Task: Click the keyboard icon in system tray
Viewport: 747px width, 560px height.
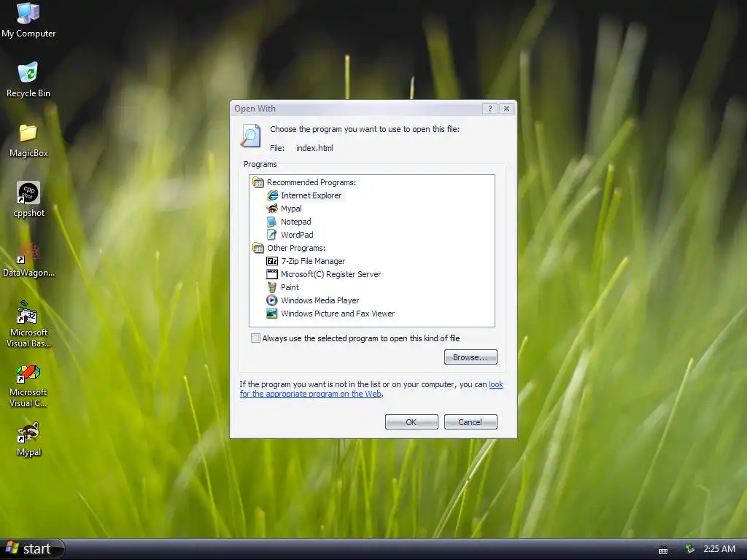Action: [662, 550]
